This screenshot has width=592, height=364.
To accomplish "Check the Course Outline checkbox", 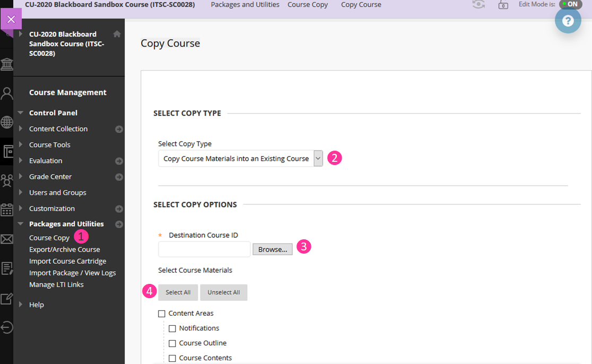I will [x=172, y=343].
